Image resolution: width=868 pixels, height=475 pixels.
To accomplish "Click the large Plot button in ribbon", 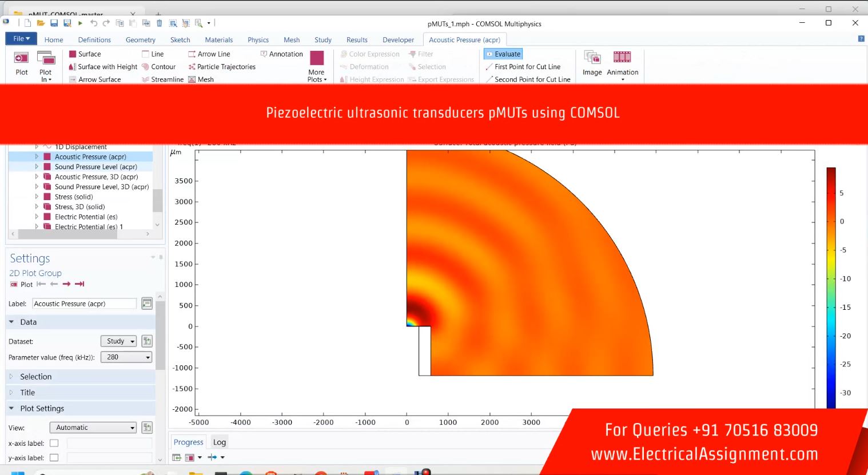I will 22,63.
